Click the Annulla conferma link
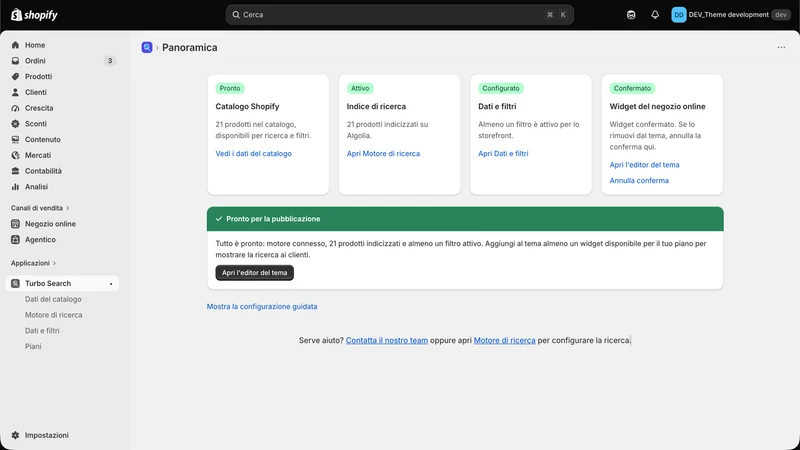800x450 pixels. (x=639, y=181)
